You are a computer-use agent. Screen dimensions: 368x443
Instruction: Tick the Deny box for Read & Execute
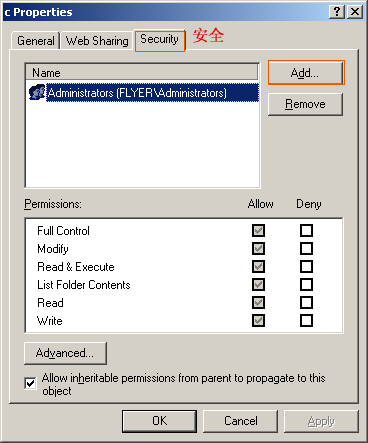click(306, 266)
